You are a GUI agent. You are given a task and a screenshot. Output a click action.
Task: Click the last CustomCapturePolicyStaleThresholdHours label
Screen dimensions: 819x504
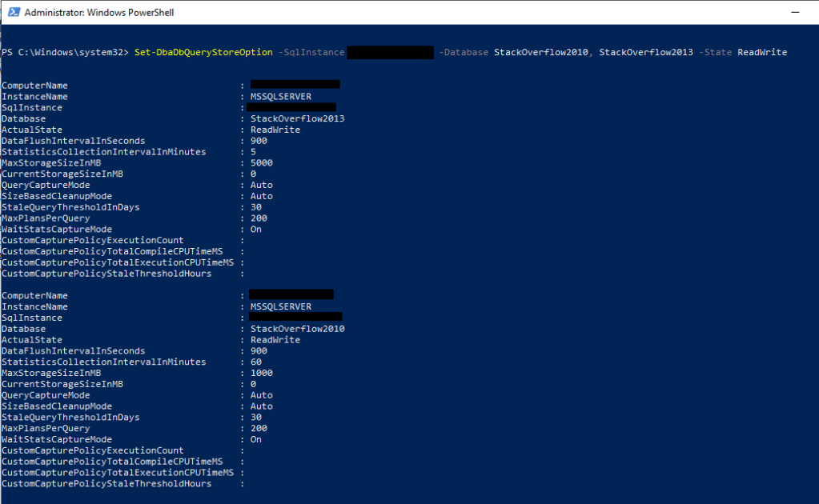click(x=106, y=484)
